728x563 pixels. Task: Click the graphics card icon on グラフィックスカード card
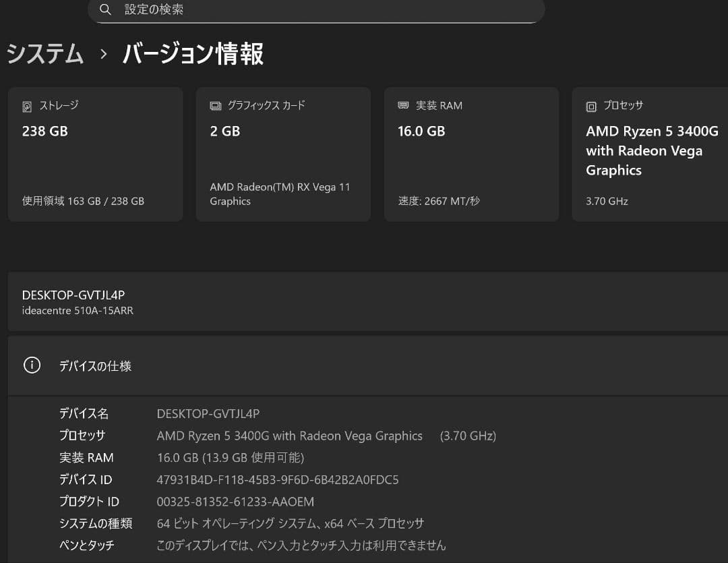(x=214, y=105)
